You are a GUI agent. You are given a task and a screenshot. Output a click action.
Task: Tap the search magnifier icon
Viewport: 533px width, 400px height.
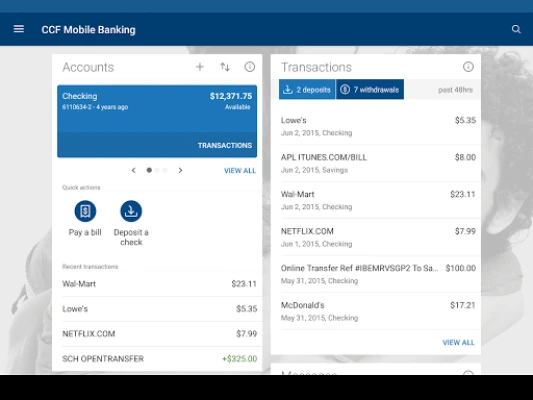[x=516, y=29]
